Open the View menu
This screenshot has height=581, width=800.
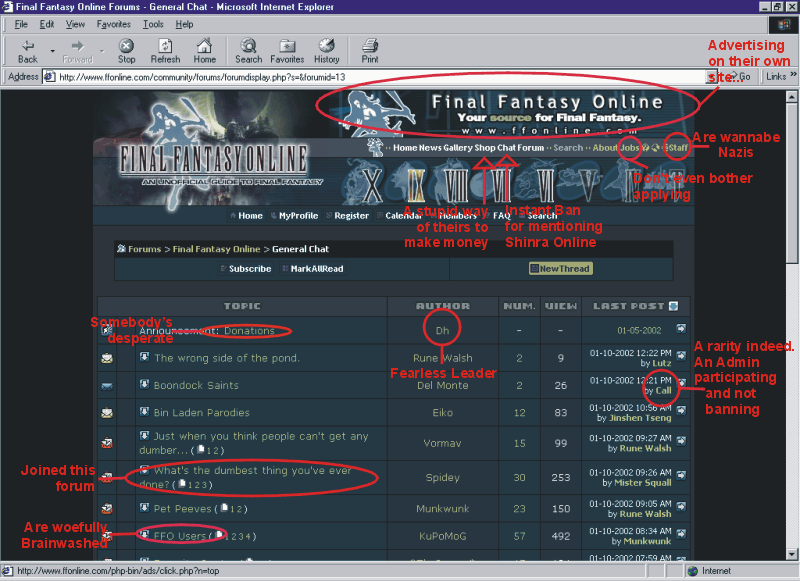tap(75, 24)
